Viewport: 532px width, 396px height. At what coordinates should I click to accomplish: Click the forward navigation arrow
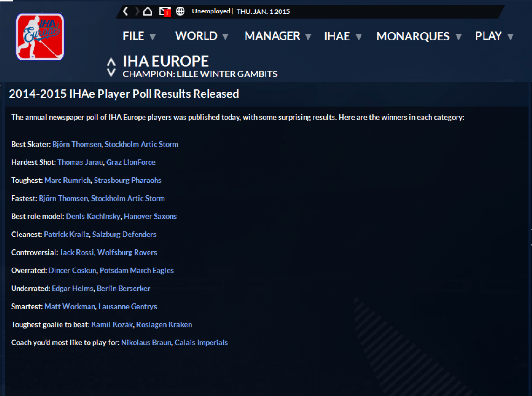137,11
